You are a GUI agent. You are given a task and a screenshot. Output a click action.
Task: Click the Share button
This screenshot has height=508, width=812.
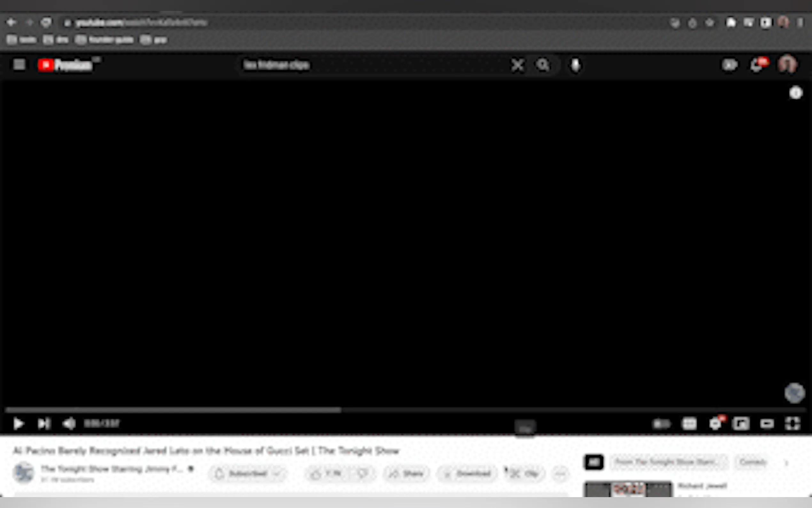pos(407,474)
